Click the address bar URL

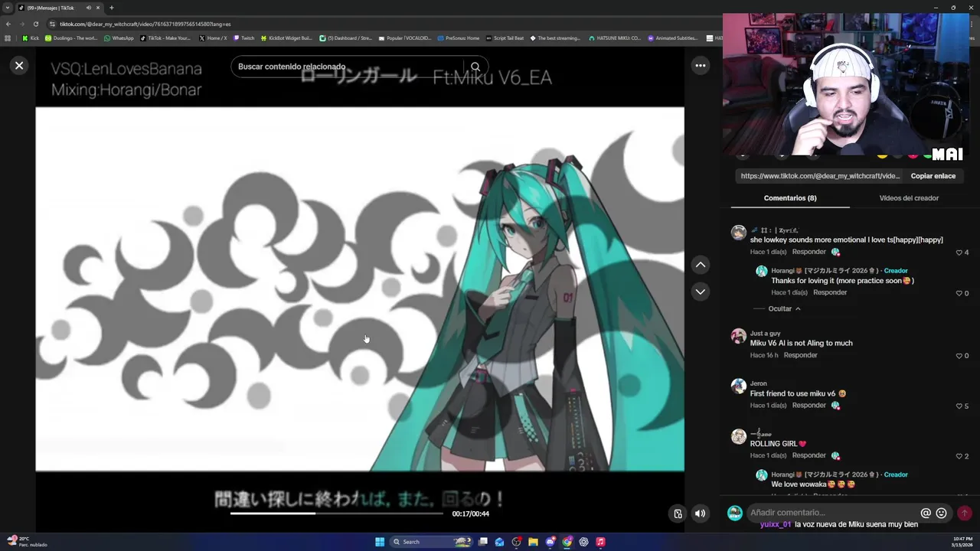(145, 24)
